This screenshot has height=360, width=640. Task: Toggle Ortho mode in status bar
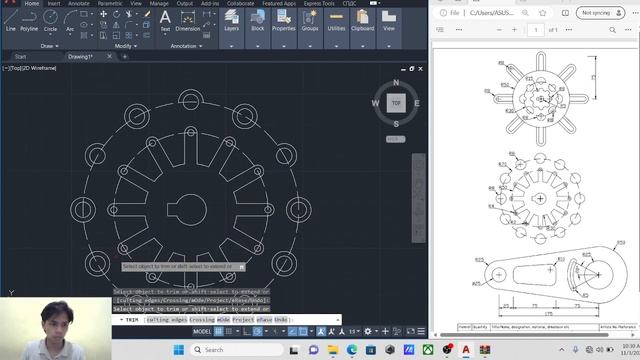pos(247,331)
